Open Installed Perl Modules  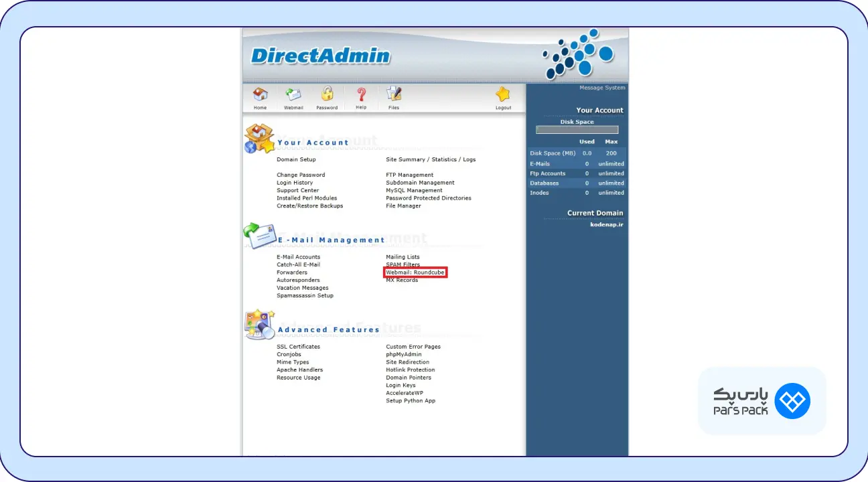(x=307, y=198)
